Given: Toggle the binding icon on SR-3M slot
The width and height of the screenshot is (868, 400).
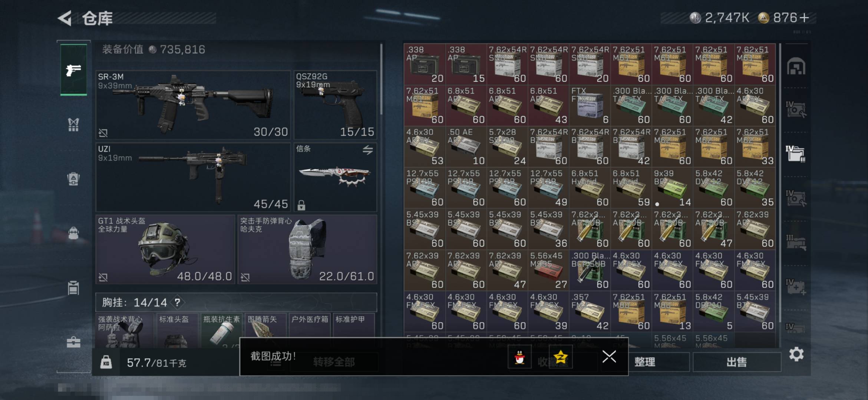Looking at the screenshot, I should tap(103, 132).
